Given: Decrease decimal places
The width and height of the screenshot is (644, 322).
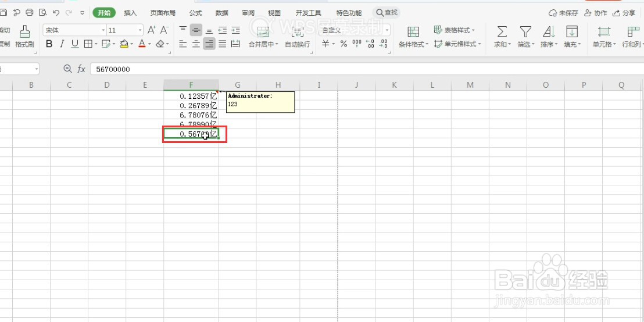Looking at the screenshot, I should coord(383,44).
